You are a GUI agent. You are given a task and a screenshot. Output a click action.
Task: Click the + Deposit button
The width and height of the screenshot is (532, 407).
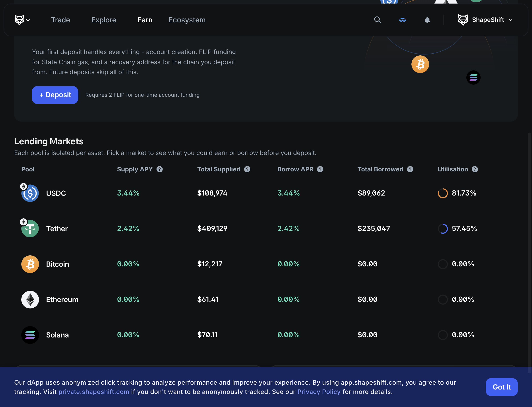click(x=55, y=95)
